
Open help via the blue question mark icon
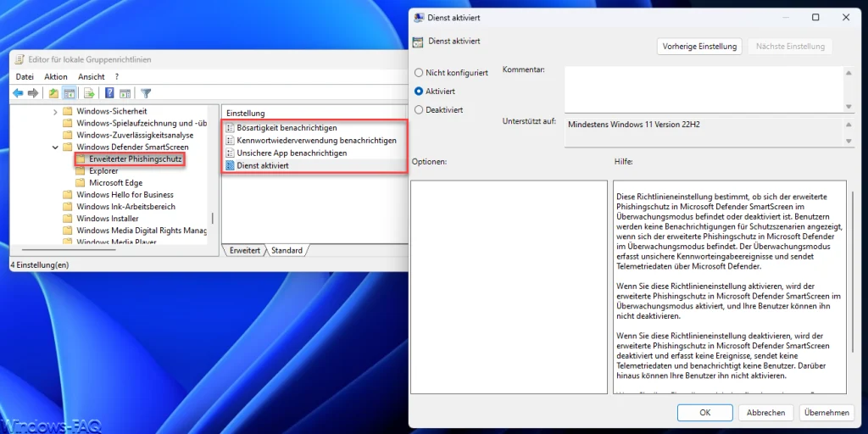(x=109, y=93)
